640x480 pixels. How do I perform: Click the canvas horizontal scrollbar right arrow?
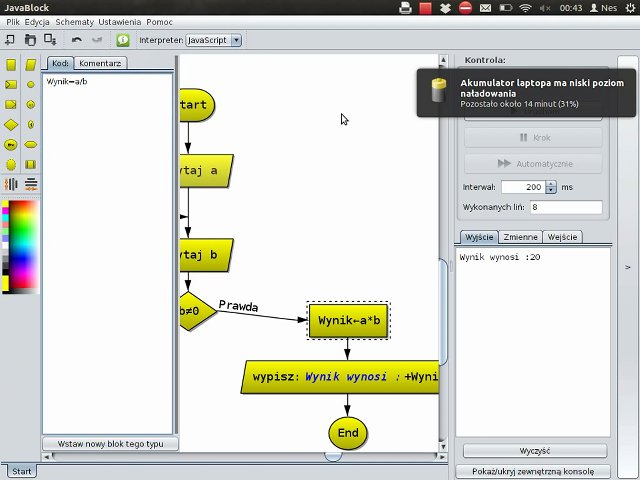442,457
